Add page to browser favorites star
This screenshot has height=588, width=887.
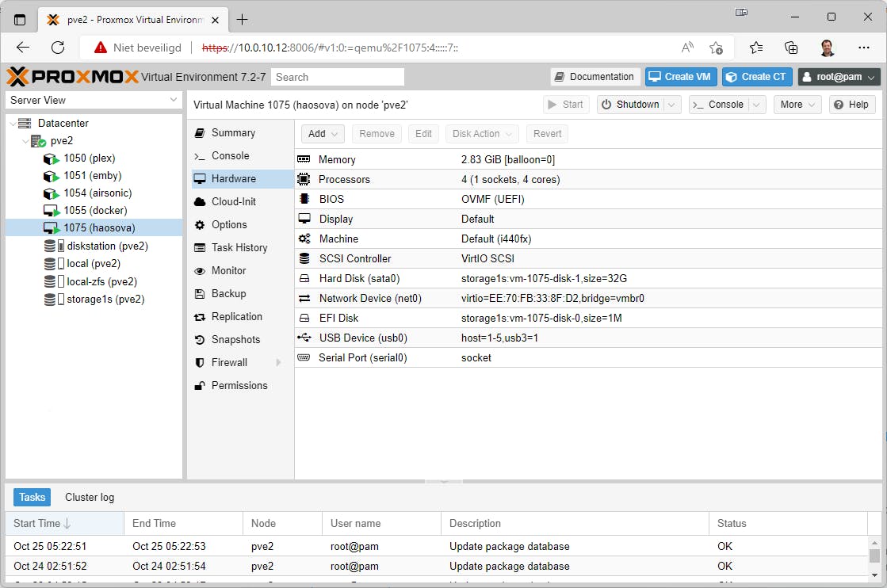(x=716, y=48)
